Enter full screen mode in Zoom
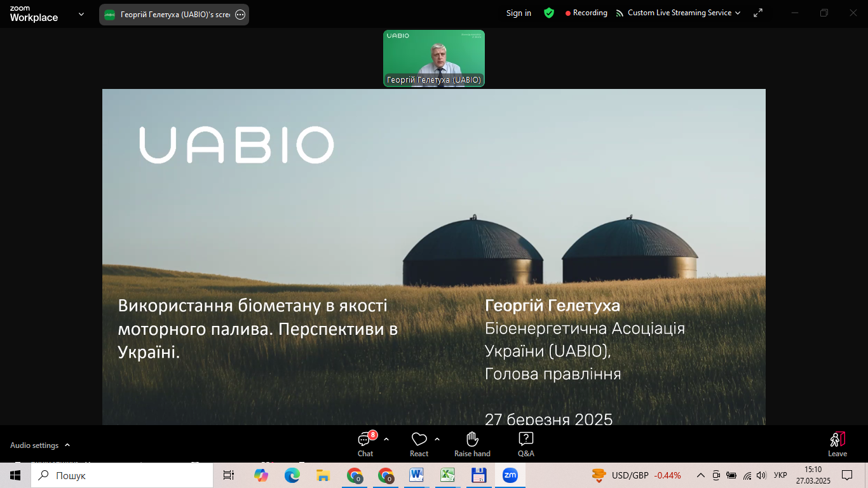This screenshot has height=488, width=868. tap(758, 13)
